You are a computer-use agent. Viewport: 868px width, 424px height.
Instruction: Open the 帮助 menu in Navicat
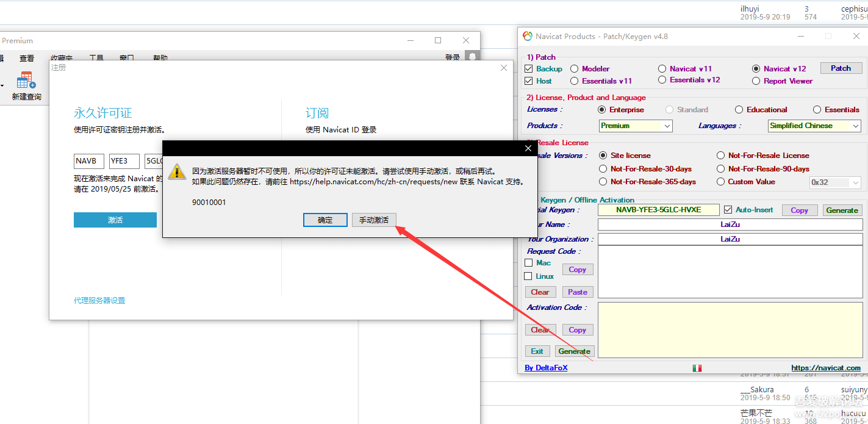click(160, 59)
